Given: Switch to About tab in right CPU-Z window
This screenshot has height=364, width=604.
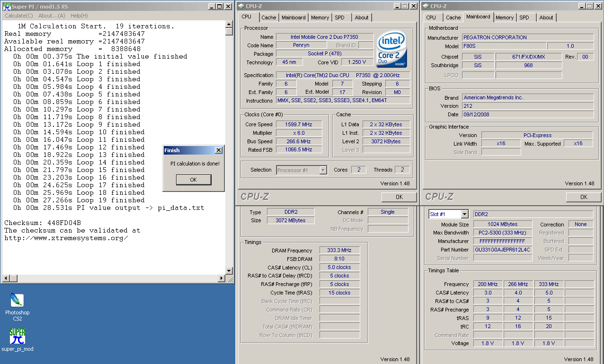Looking at the screenshot, I should (x=546, y=17).
